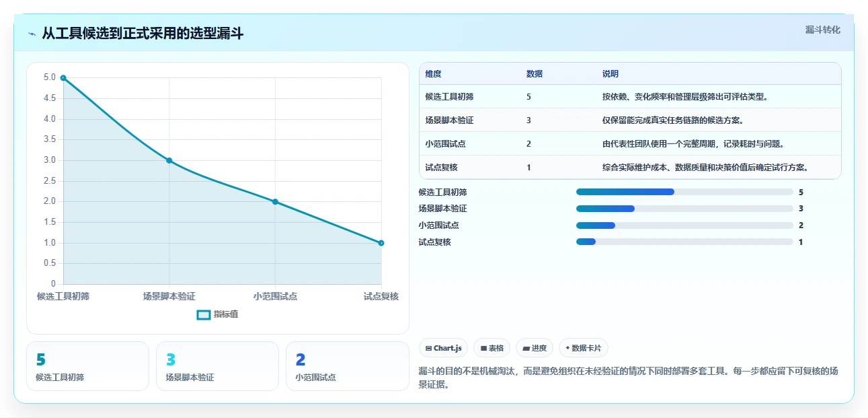
Task: Click the chart data point for 小范围试点
Action: pyautogui.click(x=275, y=202)
